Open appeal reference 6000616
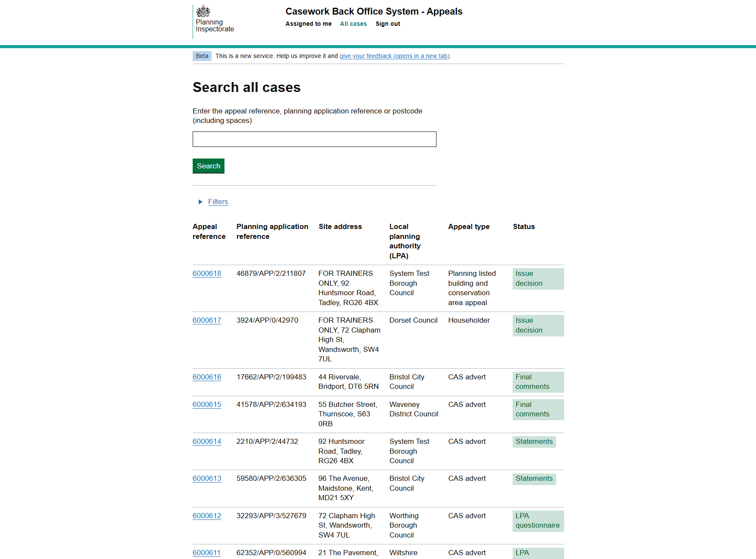The width and height of the screenshot is (756, 559). point(207,377)
